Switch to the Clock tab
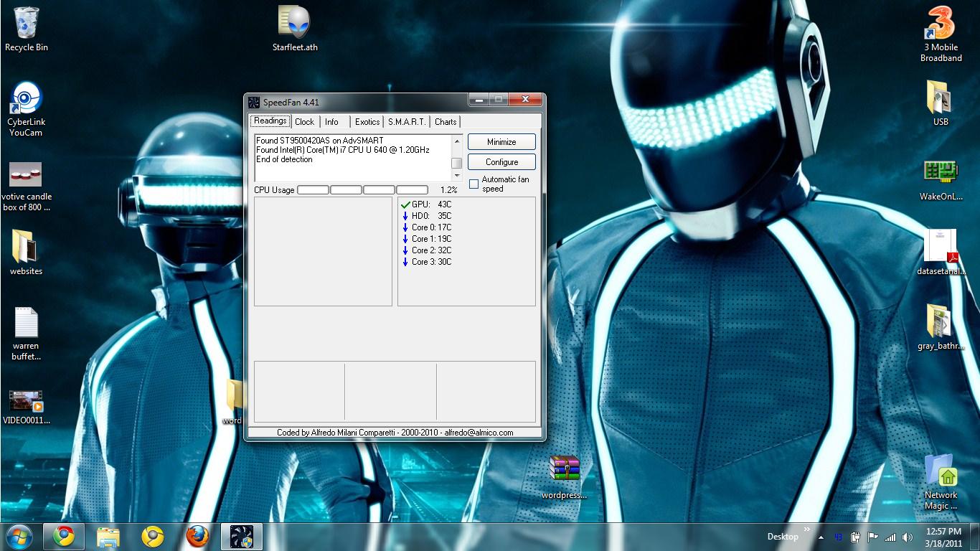 click(305, 122)
